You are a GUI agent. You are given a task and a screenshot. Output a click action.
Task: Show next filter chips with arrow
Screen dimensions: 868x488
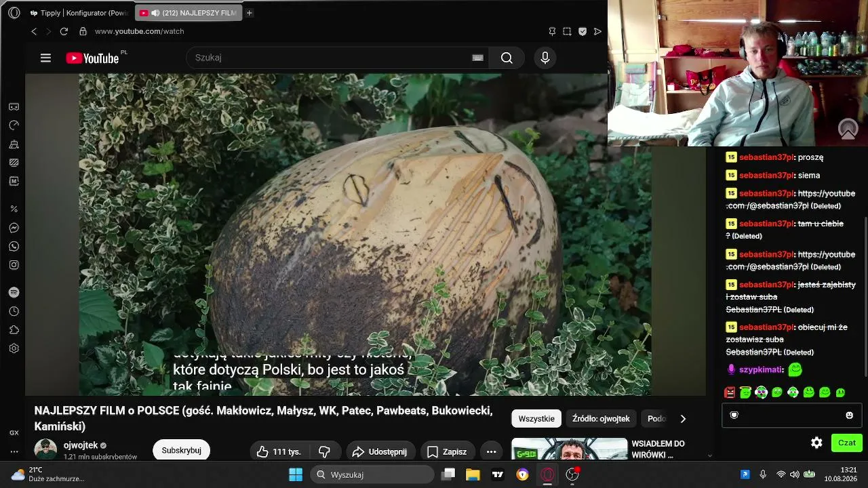tap(683, 419)
